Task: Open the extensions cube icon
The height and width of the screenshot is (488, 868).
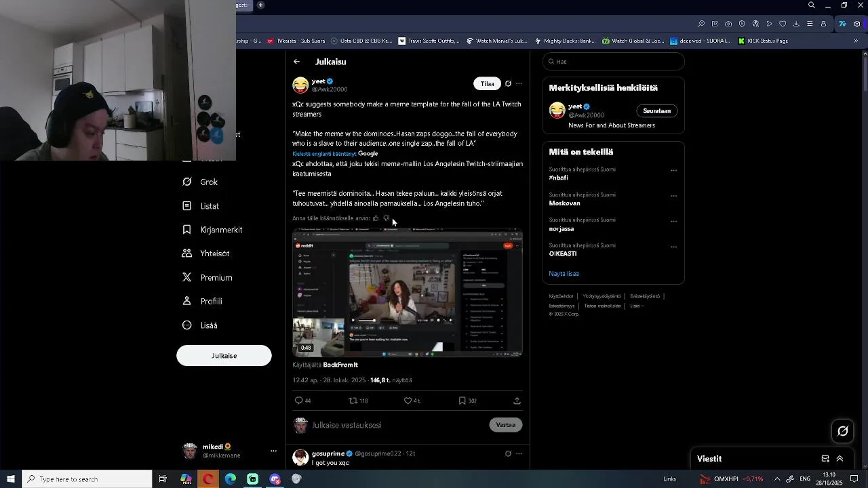Action: pos(857,24)
